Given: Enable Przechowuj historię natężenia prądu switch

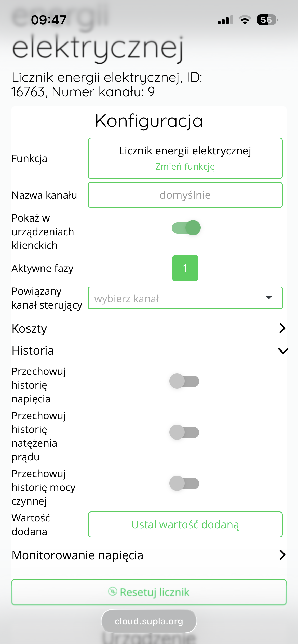Looking at the screenshot, I should pos(184,432).
